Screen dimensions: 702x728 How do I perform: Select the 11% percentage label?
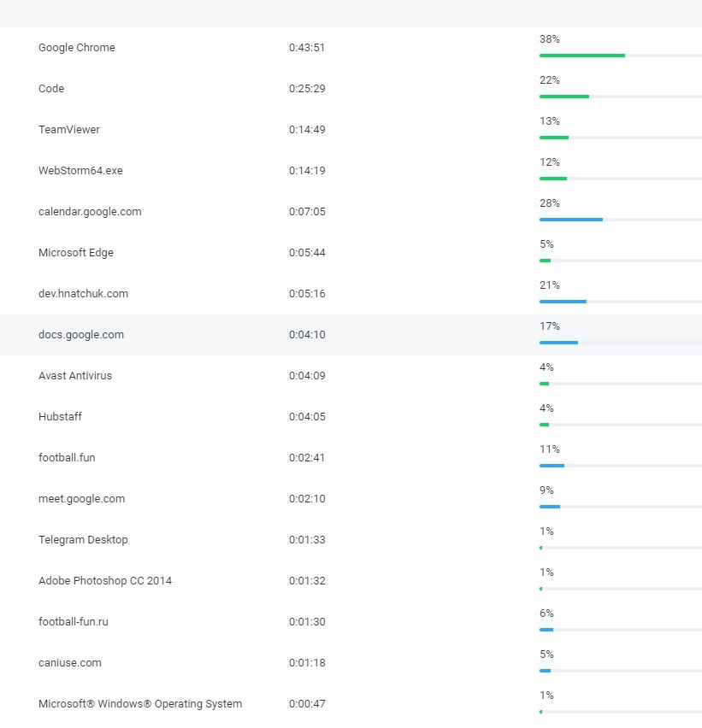pos(550,449)
